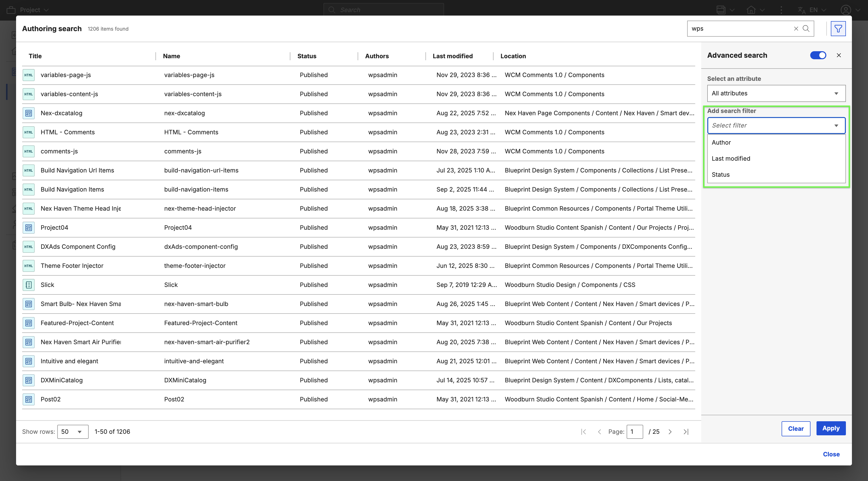Click the Page number input field
This screenshot has height=481, width=868.
point(634,432)
